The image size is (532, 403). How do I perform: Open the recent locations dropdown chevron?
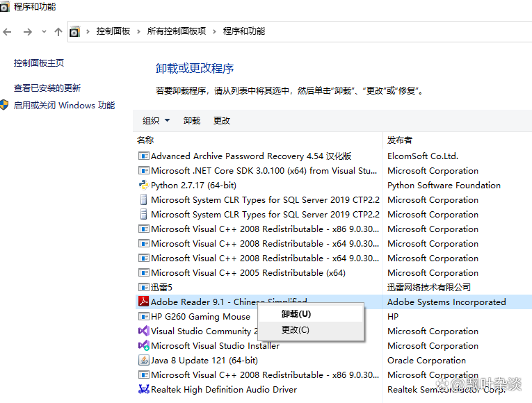(x=44, y=32)
